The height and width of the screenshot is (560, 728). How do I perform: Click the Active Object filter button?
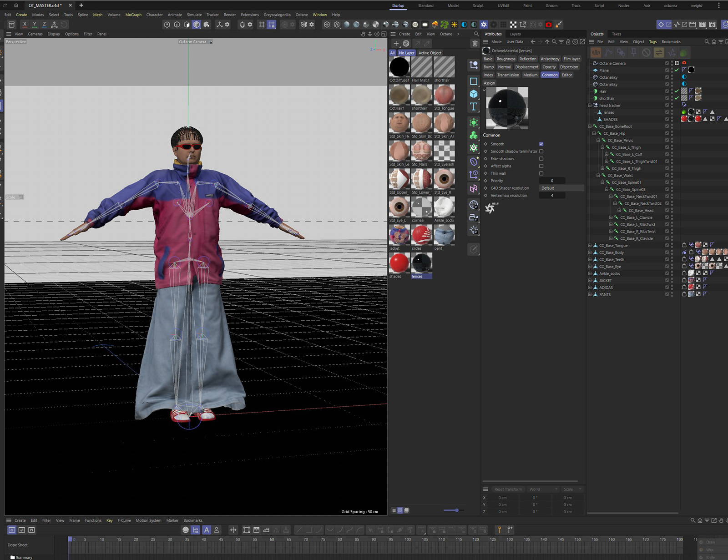[430, 53]
